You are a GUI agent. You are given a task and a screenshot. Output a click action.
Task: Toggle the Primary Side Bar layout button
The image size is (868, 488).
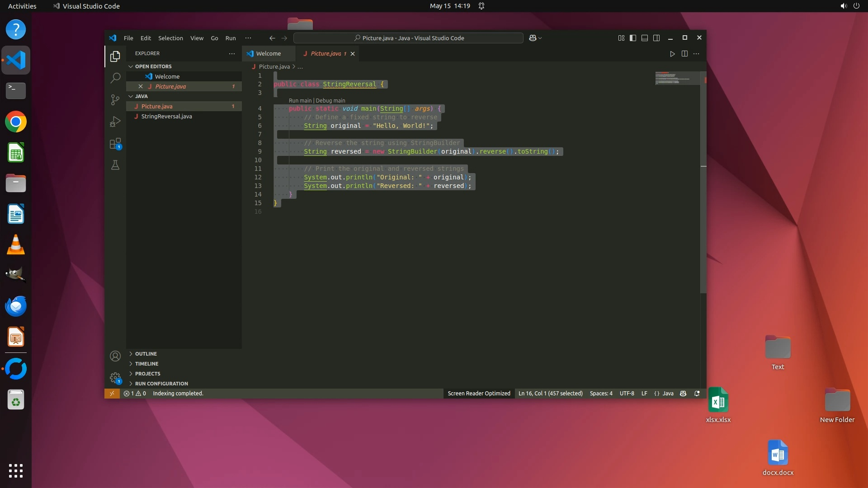coord(633,38)
